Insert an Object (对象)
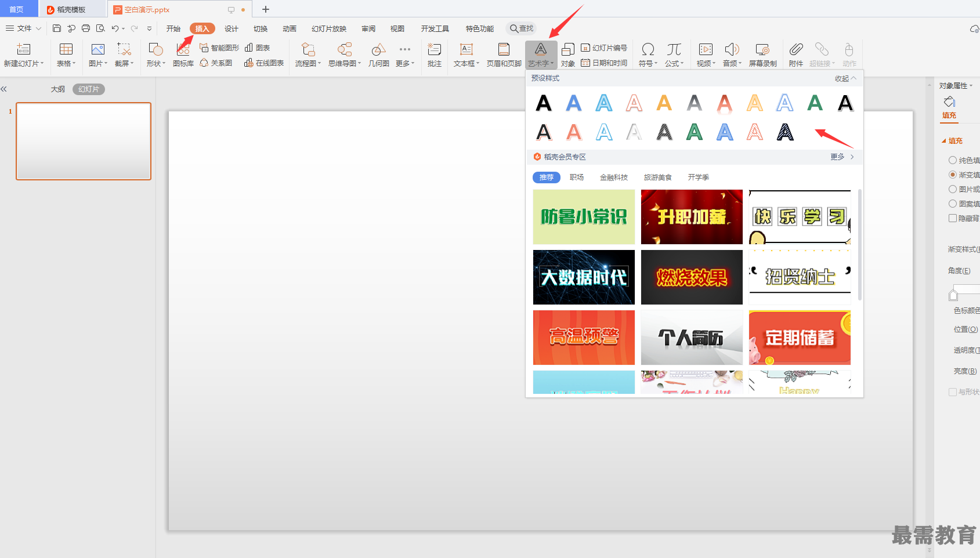Image resolution: width=980 pixels, height=558 pixels. [568, 55]
